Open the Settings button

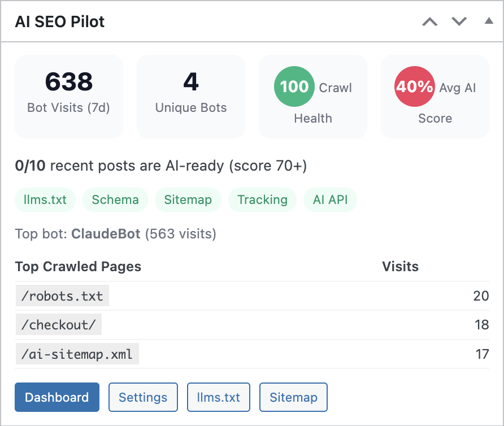pyautogui.click(x=143, y=397)
